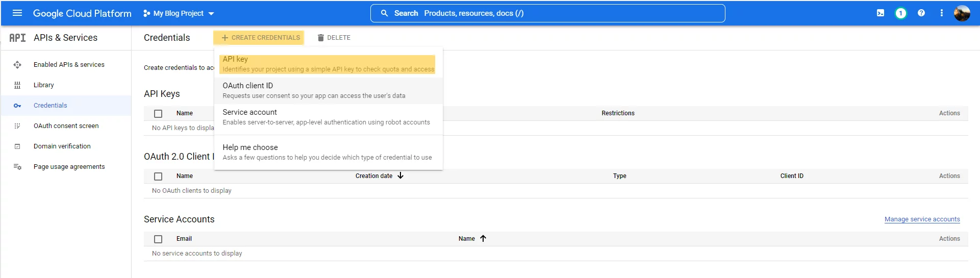
Task: Open the notifications badge showing 1
Action: [901, 13]
